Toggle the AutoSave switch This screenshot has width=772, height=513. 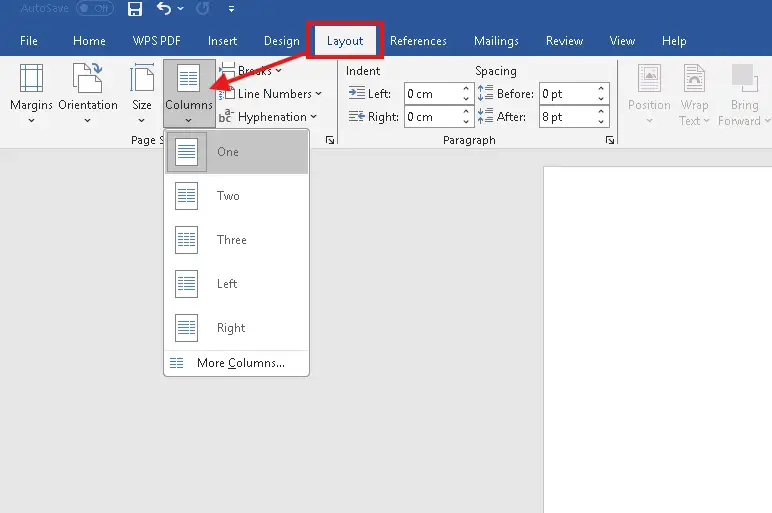[95, 8]
